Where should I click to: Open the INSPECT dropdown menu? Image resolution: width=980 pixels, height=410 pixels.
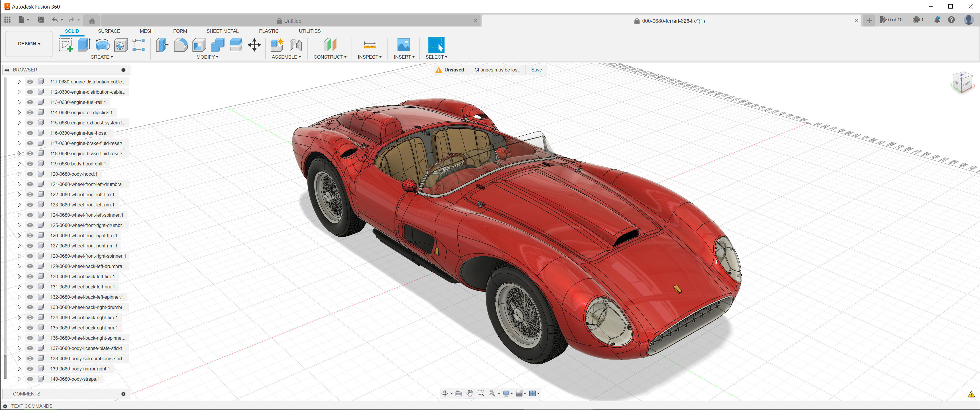369,57
